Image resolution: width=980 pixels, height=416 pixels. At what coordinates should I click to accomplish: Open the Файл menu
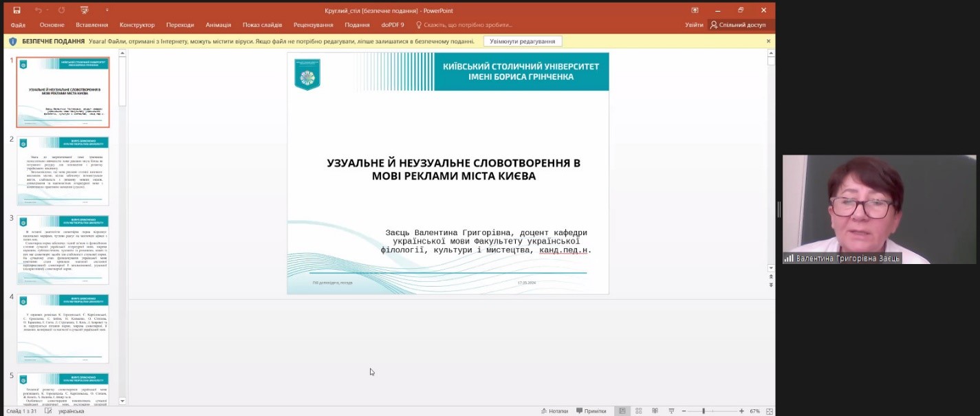pyautogui.click(x=18, y=25)
